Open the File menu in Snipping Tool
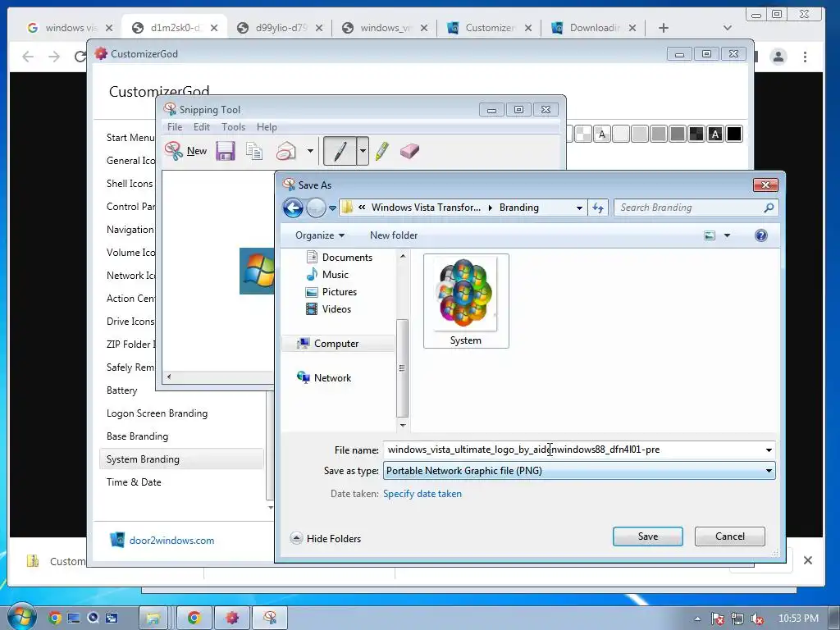 click(x=175, y=127)
